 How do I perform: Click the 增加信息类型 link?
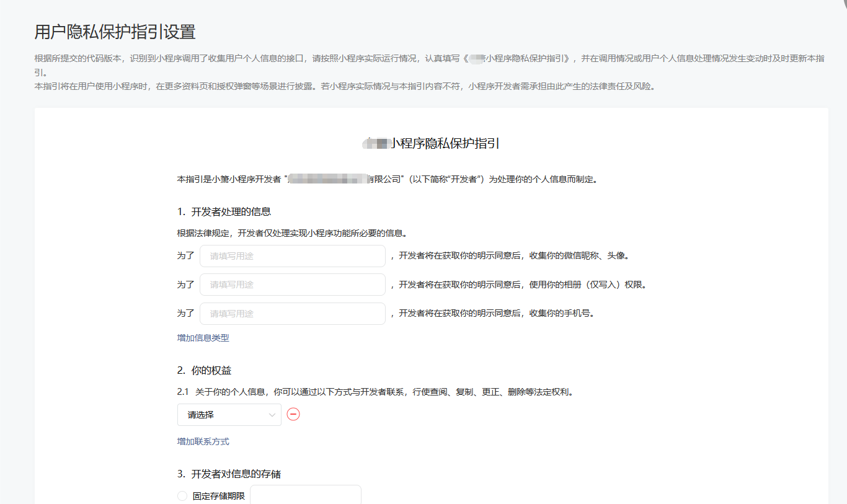pyautogui.click(x=203, y=338)
